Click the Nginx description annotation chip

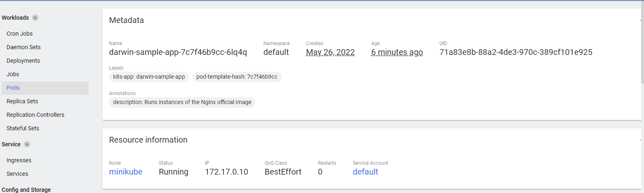(x=182, y=102)
